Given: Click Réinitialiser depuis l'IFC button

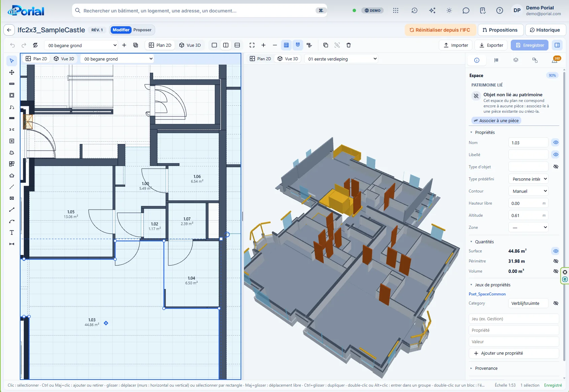Looking at the screenshot, I should pos(440,30).
